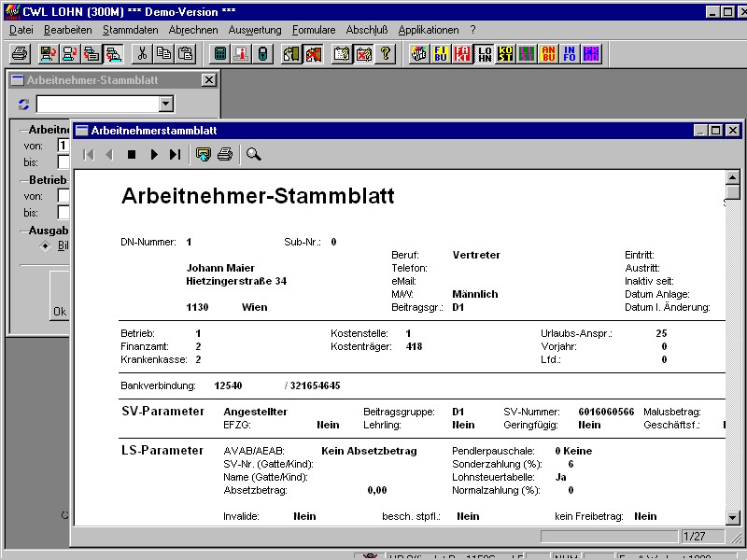
Task: Click the SV-Nummer value 6016060566
Action: pyautogui.click(x=606, y=412)
